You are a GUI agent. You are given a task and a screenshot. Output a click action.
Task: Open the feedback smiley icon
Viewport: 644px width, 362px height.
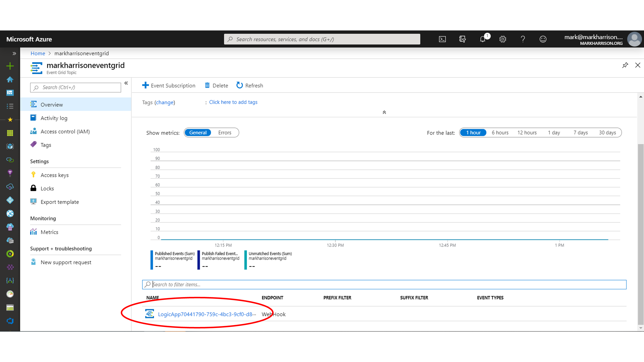pyautogui.click(x=543, y=39)
